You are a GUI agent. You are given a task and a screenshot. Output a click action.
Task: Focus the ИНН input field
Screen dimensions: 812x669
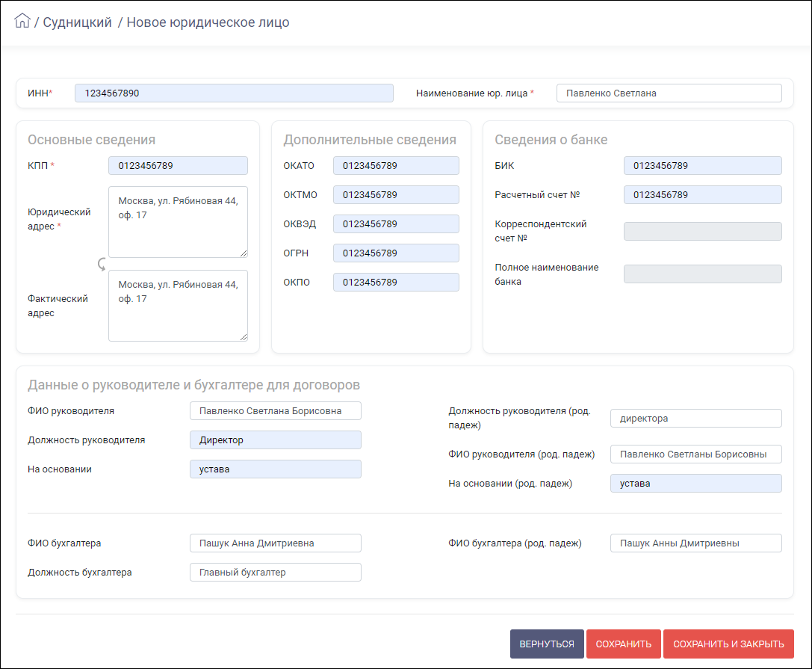(234, 93)
